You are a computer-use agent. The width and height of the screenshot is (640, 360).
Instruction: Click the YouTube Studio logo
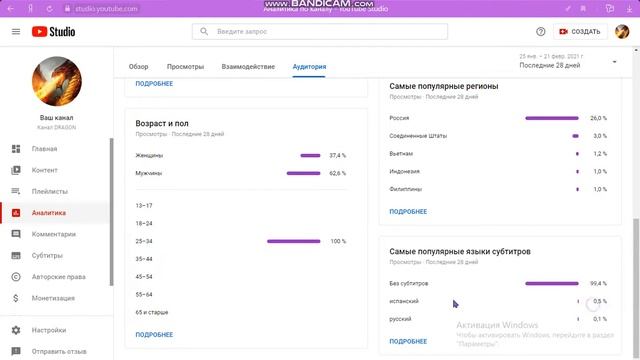[x=53, y=31]
